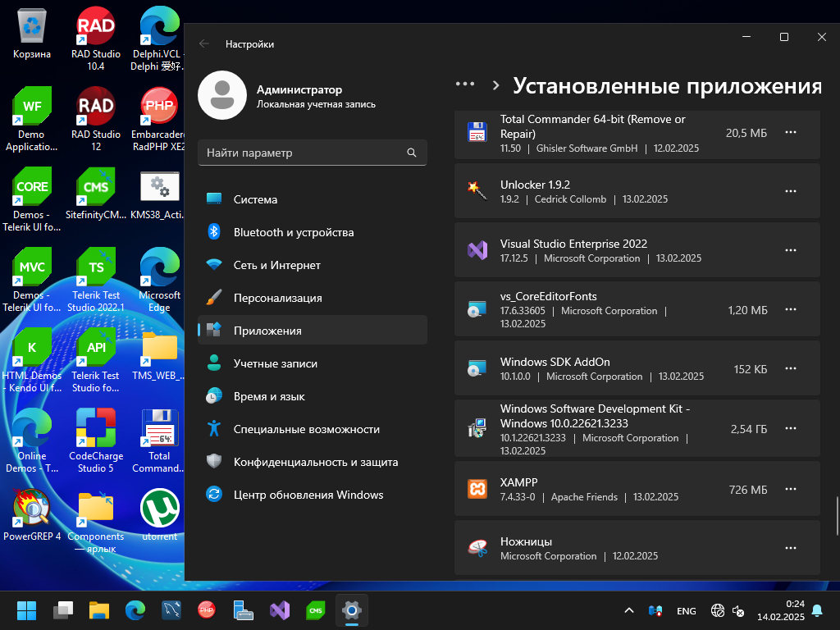Click the Установленные приложения page heading
Screen dimensions: 840x630
668,85
